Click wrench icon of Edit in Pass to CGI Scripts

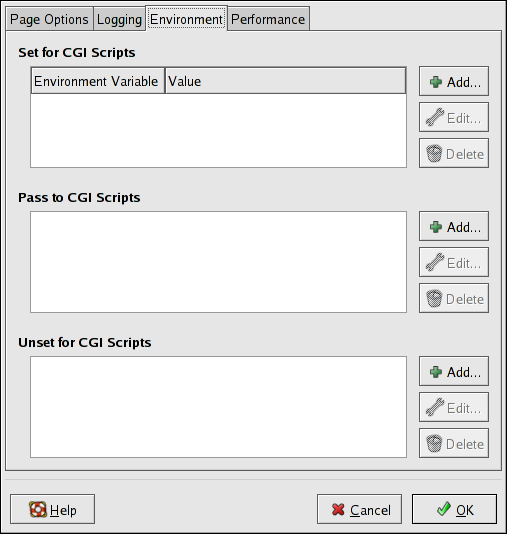click(x=435, y=262)
